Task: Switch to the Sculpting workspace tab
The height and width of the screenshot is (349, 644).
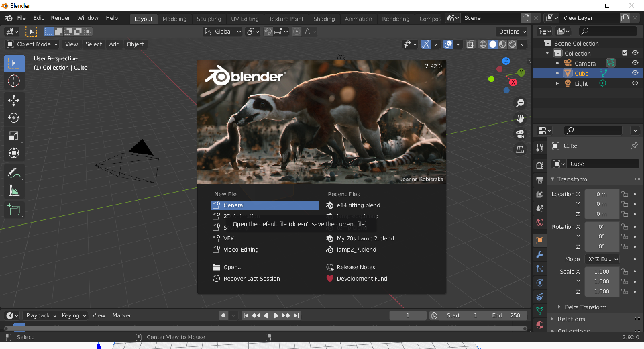Action: coord(209,19)
